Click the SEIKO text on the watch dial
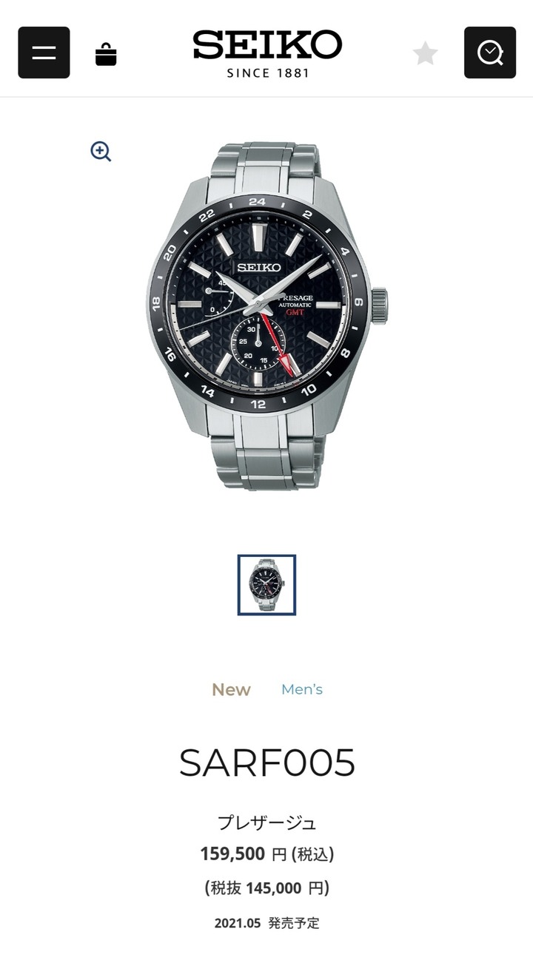533x980 pixels. pyautogui.click(x=258, y=267)
